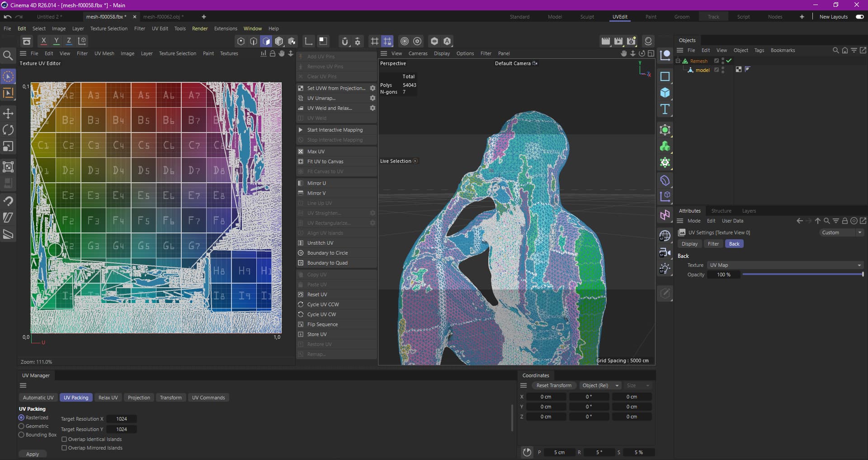Click the Text spline tool icon
868x460 pixels.
(665, 109)
